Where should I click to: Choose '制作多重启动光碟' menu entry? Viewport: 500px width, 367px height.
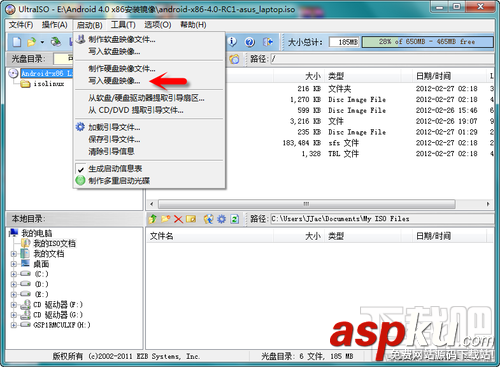[149, 181]
